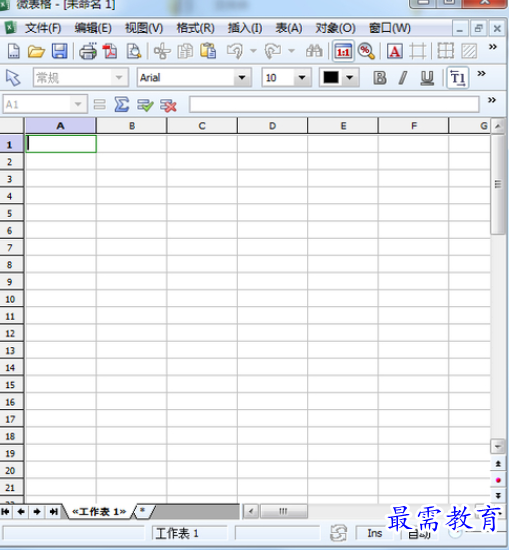
Task: Open the A1 cell reference dropdown
Action: (x=78, y=104)
